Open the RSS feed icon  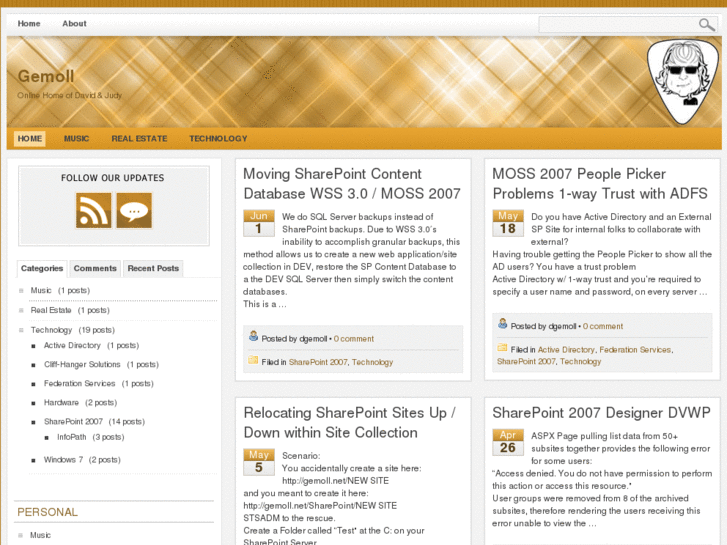tap(94, 211)
